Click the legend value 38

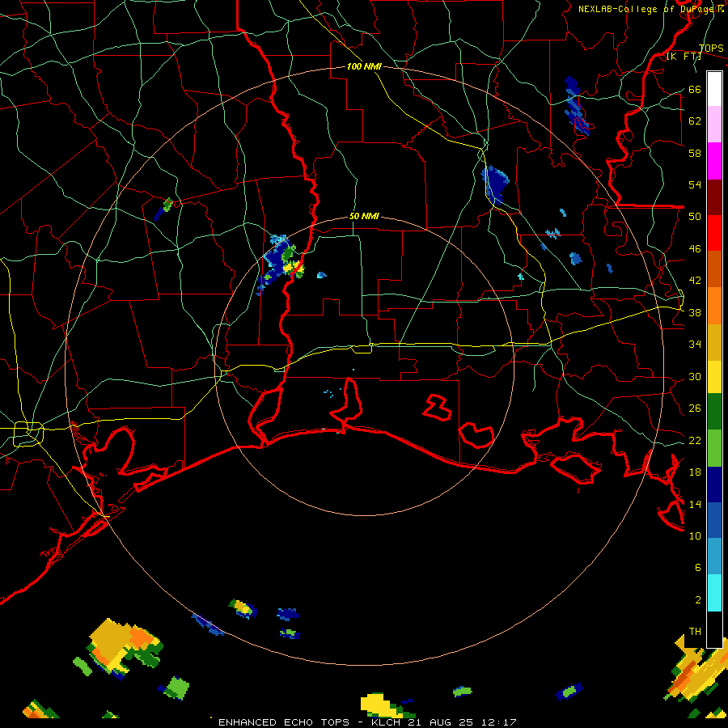pyautogui.click(x=695, y=312)
